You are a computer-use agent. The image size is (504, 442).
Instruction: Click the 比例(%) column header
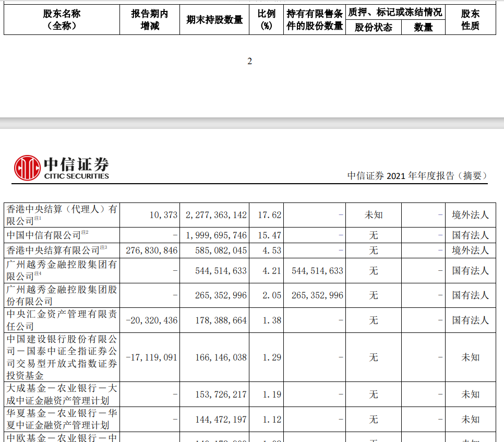point(267,20)
